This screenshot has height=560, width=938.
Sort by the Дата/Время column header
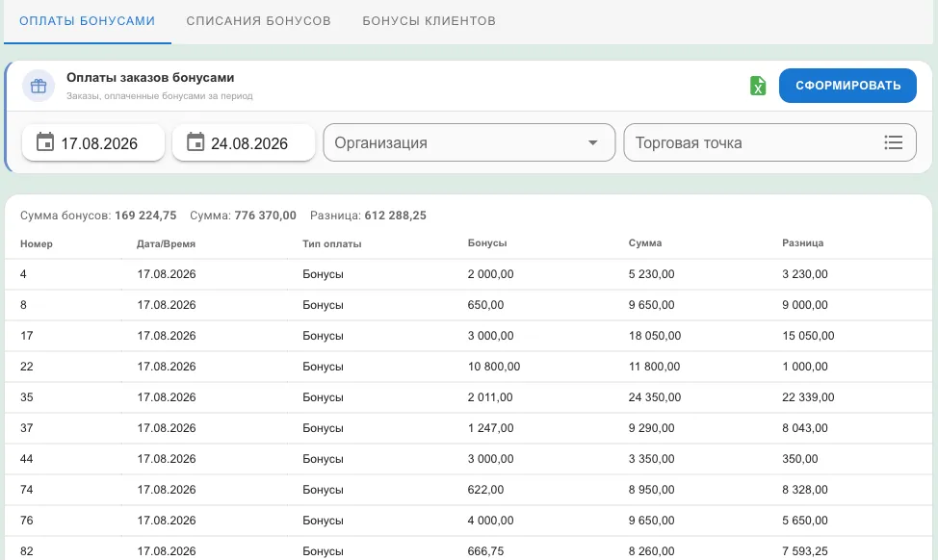166,243
